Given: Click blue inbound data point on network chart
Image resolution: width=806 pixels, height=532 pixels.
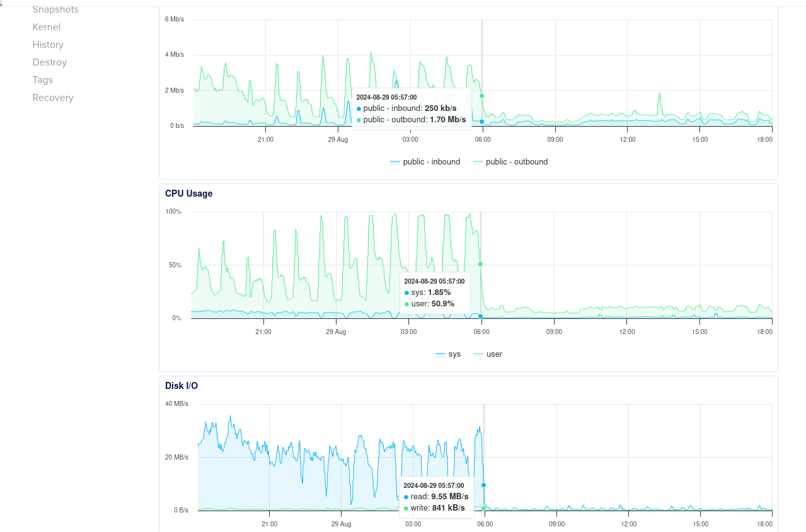Looking at the screenshot, I should [x=481, y=122].
